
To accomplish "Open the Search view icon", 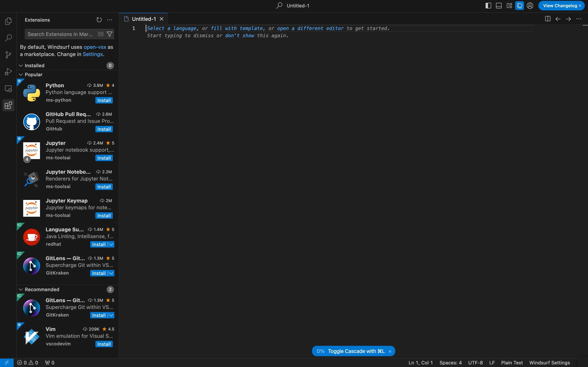I will (x=8, y=38).
